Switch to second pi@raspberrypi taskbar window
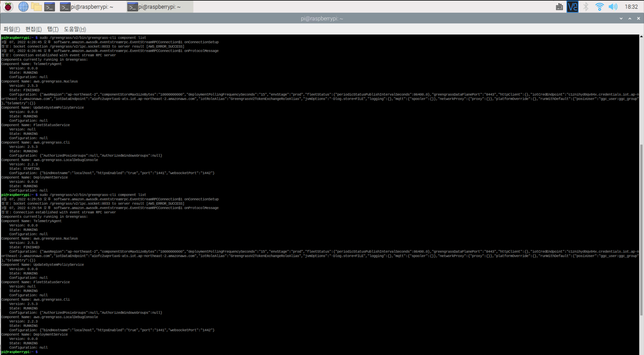The image size is (644, 355). click(160, 7)
